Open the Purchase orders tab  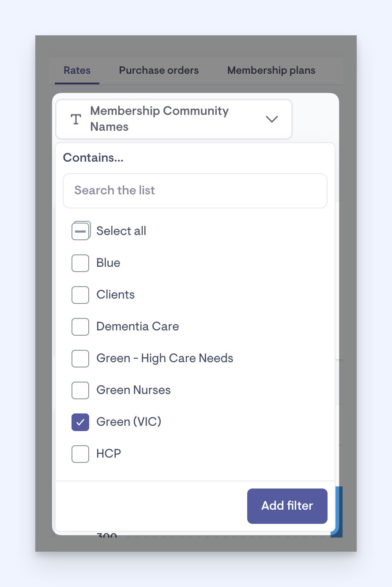(159, 70)
